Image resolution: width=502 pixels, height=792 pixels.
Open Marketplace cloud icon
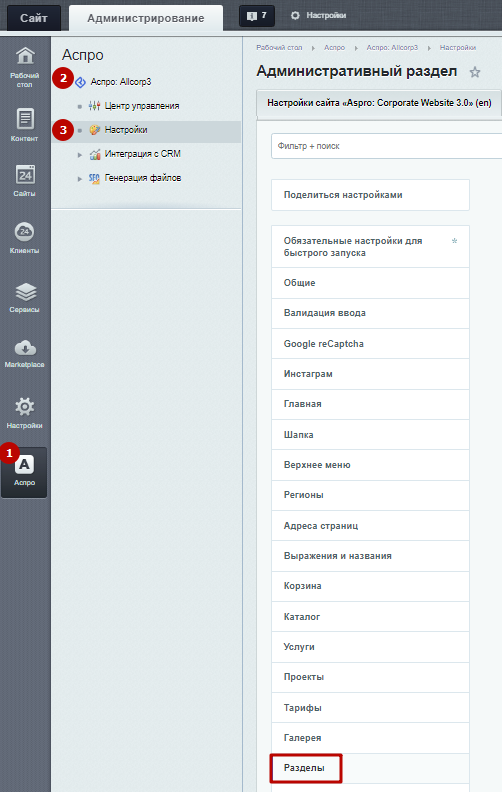25,354
